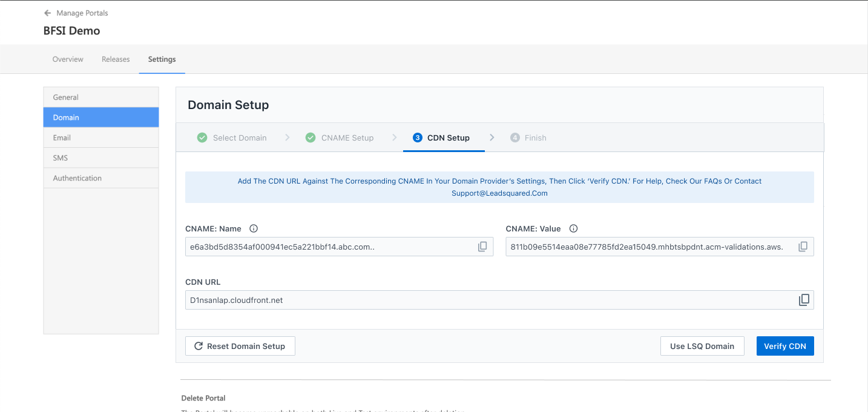Viewport: 868px width, 412px height.
Task: Copy the CNAME Value text
Action: [x=803, y=246]
